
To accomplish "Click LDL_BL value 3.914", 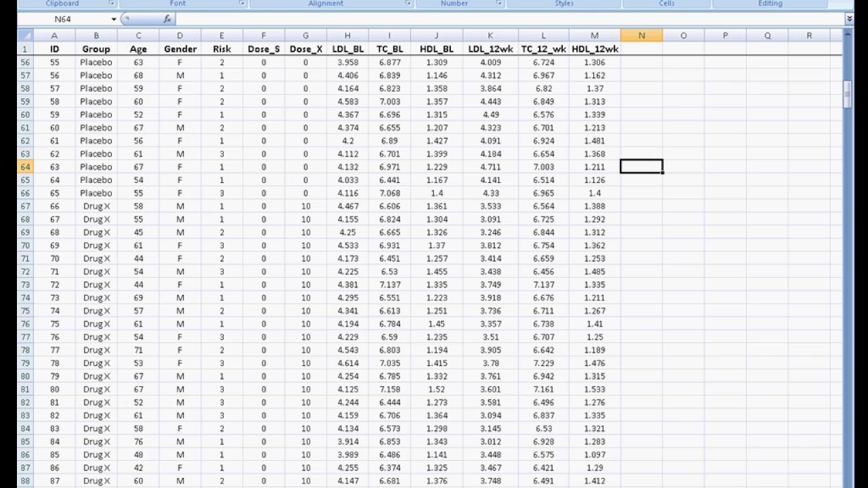I will (x=347, y=442).
